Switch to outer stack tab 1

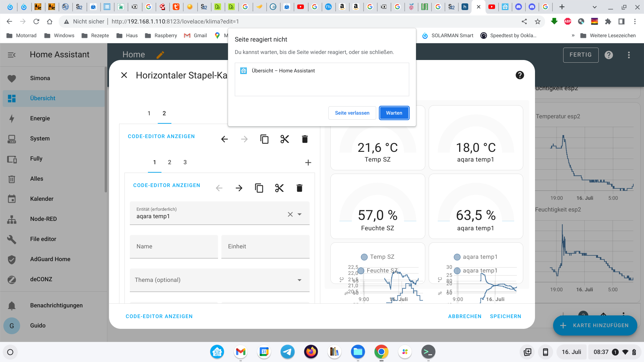tap(149, 113)
